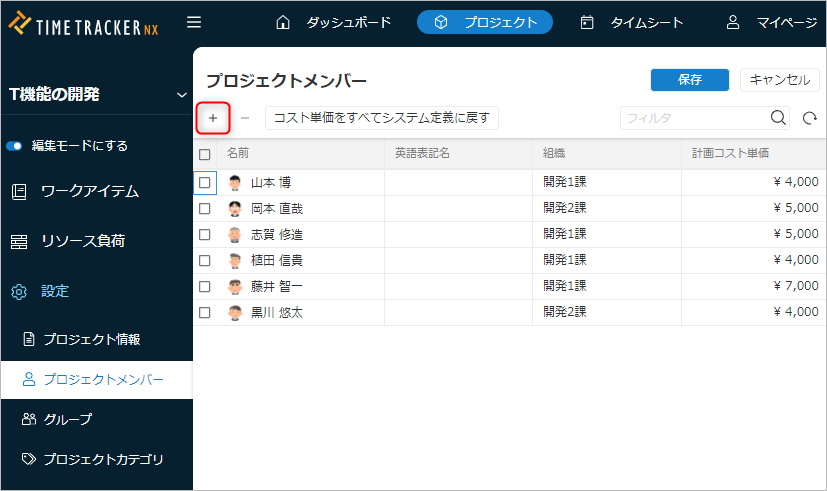Check the select-all header checkbox

click(205, 154)
